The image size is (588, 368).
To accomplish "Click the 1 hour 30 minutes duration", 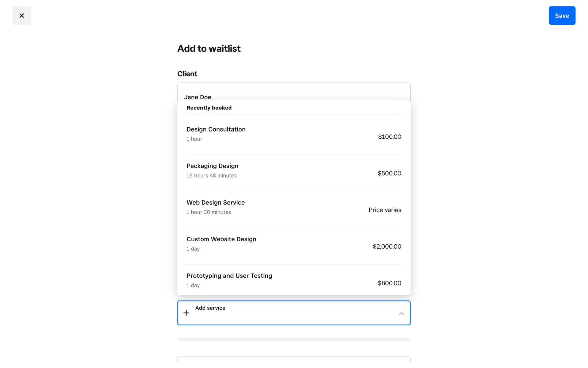I will (x=209, y=212).
